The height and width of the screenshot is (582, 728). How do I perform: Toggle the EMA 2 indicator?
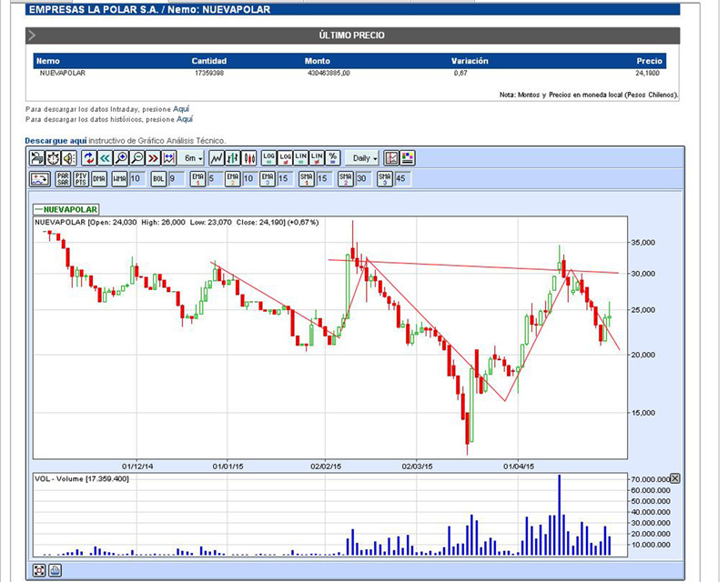click(233, 178)
